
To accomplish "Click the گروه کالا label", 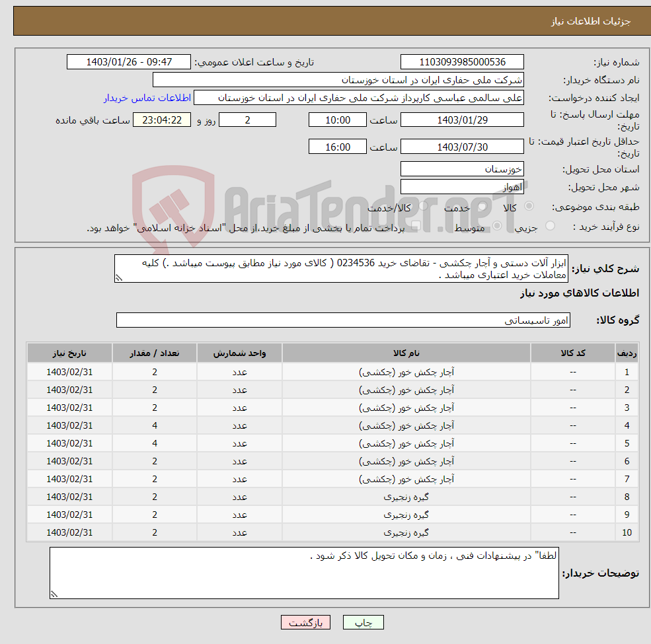I will (618, 320).
